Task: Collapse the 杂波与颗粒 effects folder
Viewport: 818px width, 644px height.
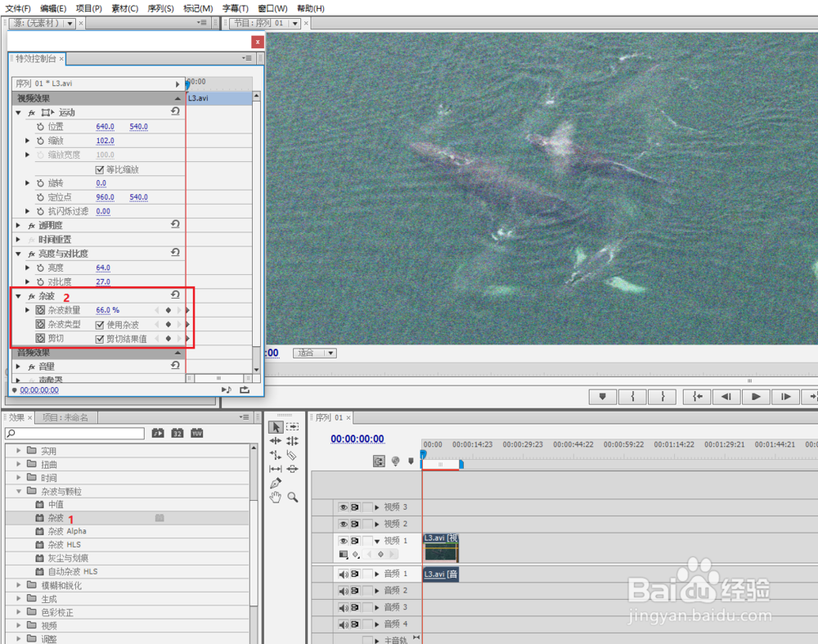Action: click(x=19, y=491)
